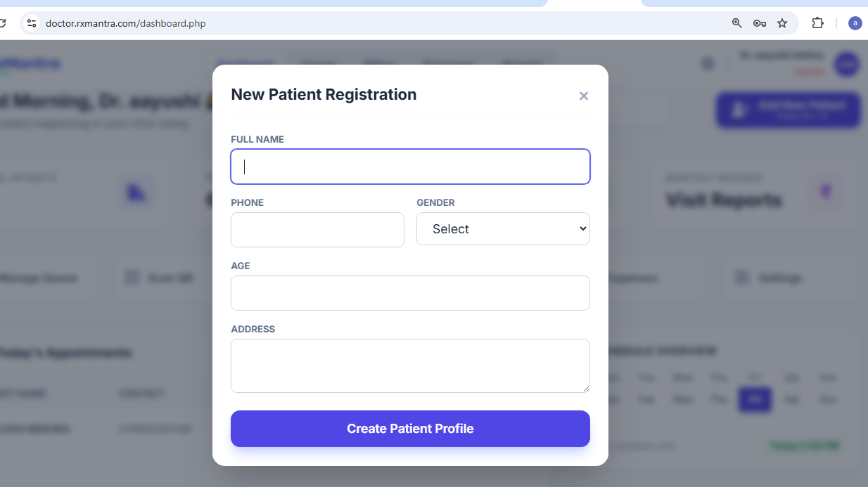
Task: Close the New Patient Registration dialog
Action: (x=583, y=96)
